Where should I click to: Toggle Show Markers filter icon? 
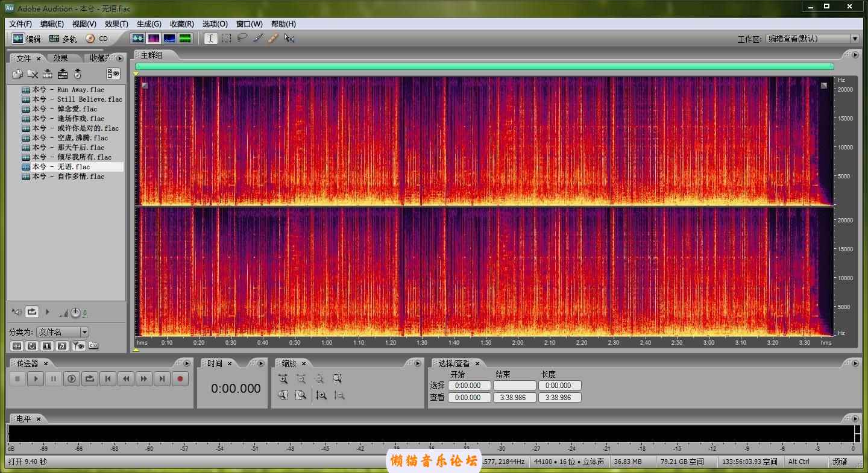point(78,346)
